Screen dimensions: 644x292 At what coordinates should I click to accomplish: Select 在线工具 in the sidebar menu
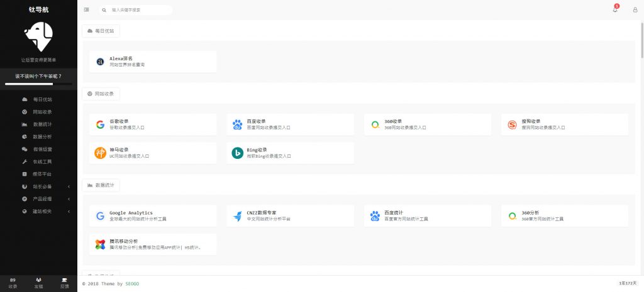tap(42, 161)
